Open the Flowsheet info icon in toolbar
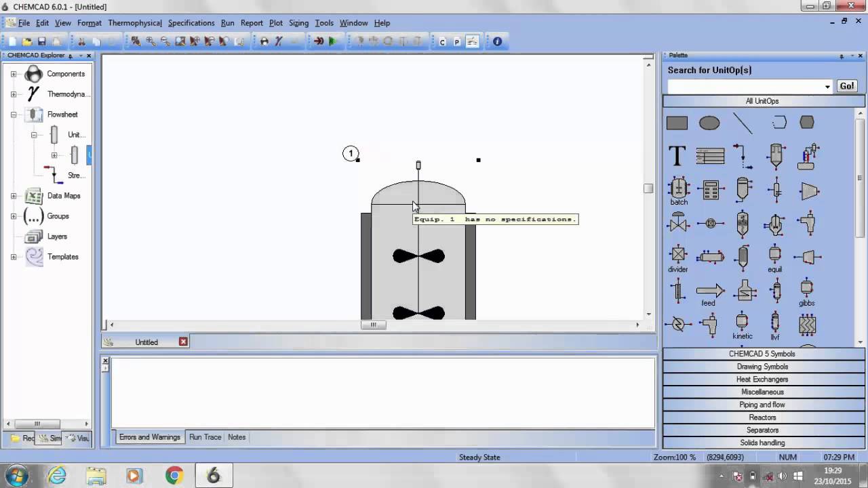This screenshot has height=488, width=868. tap(497, 41)
